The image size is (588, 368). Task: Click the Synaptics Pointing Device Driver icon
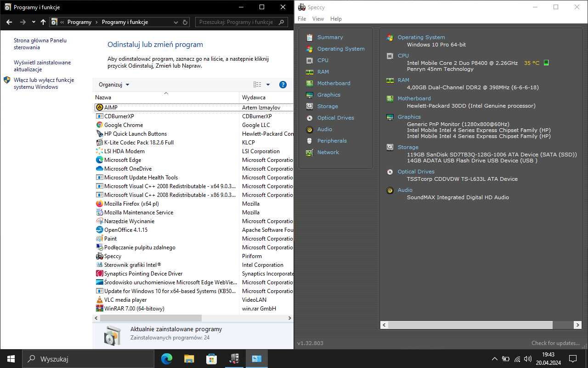(100, 273)
